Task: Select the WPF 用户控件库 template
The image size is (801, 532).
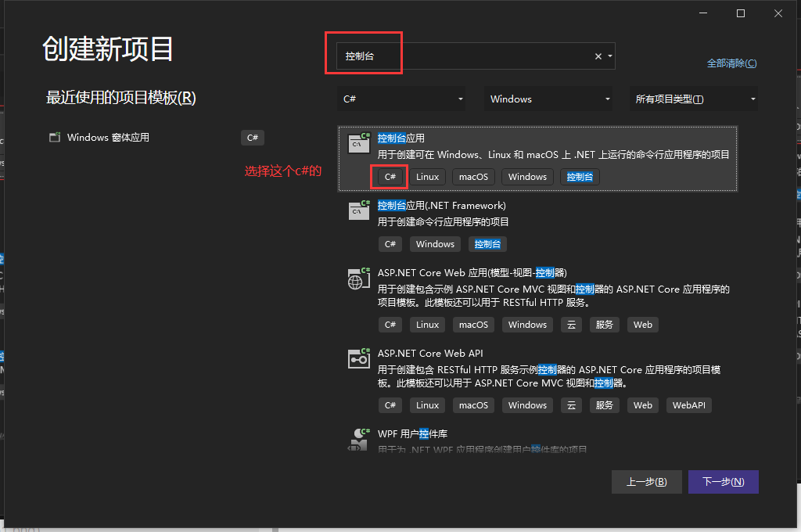Action: (x=412, y=434)
